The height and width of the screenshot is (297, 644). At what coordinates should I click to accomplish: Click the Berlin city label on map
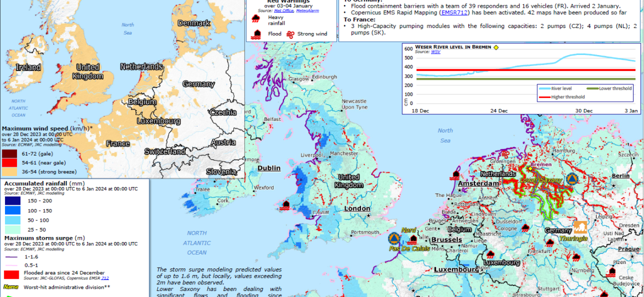(x=620, y=175)
